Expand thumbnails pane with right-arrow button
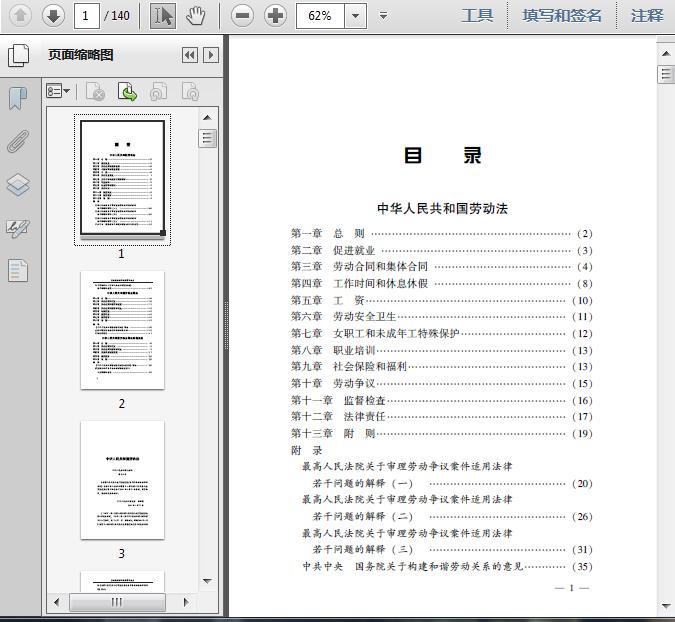675x622 pixels. (x=211, y=55)
